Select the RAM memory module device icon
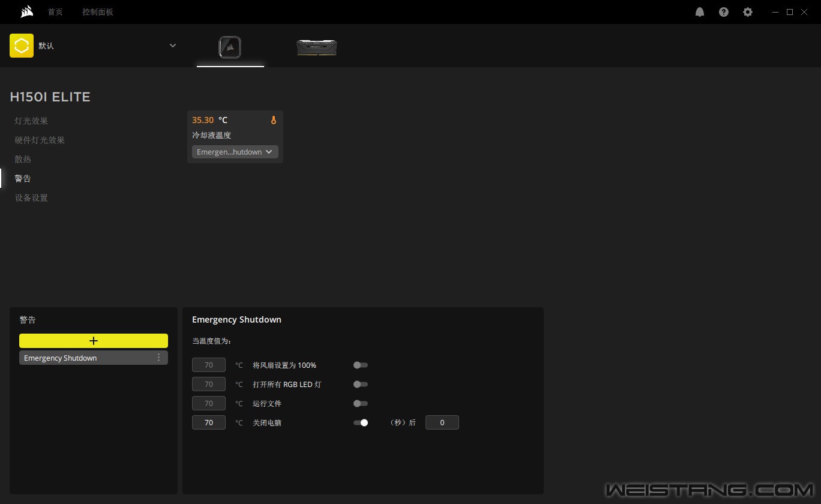 point(317,47)
